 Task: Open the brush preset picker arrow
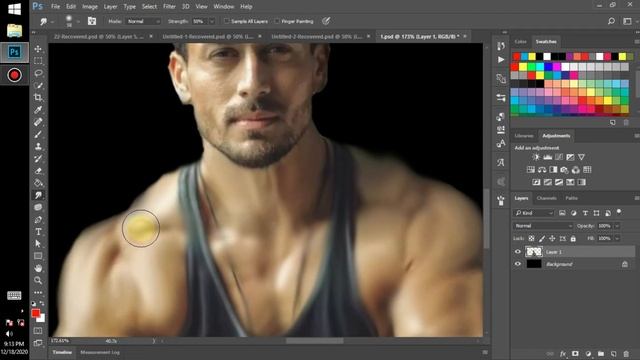(78, 21)
